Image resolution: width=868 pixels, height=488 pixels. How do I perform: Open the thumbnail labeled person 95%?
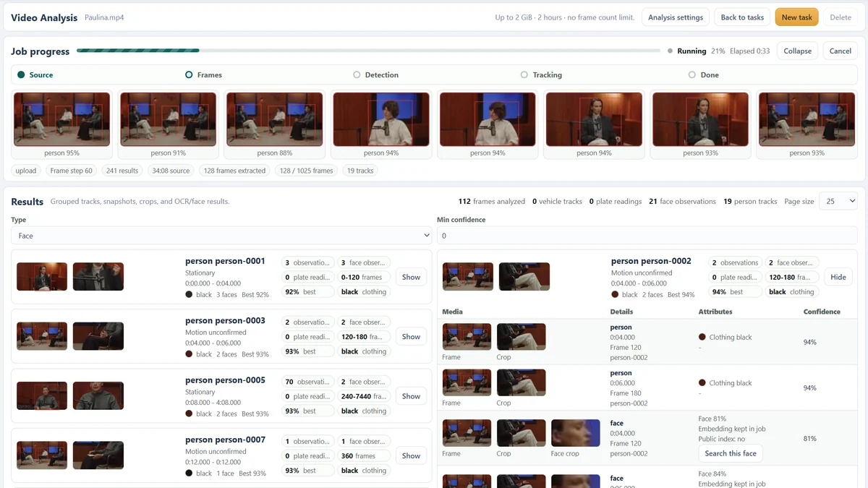(x=62, y=119)
